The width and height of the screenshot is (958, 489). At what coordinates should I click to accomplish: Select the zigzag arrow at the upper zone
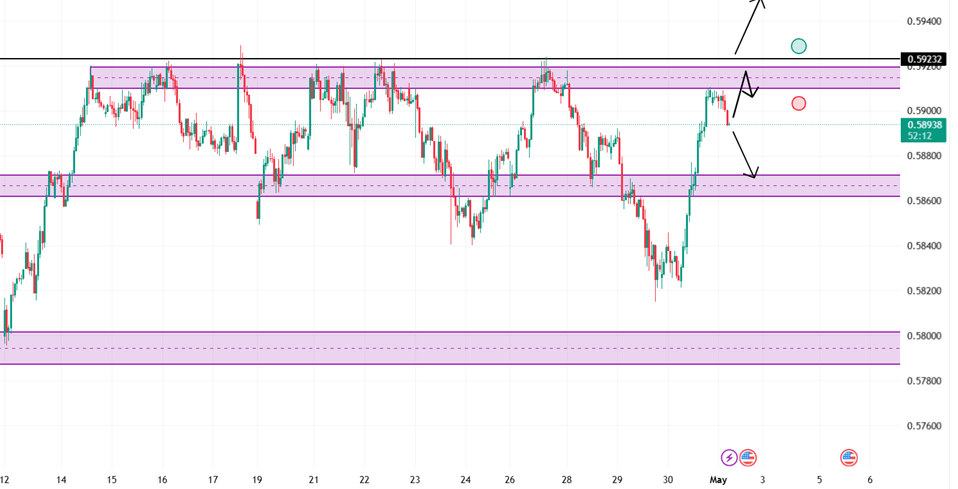pos(745,93)
